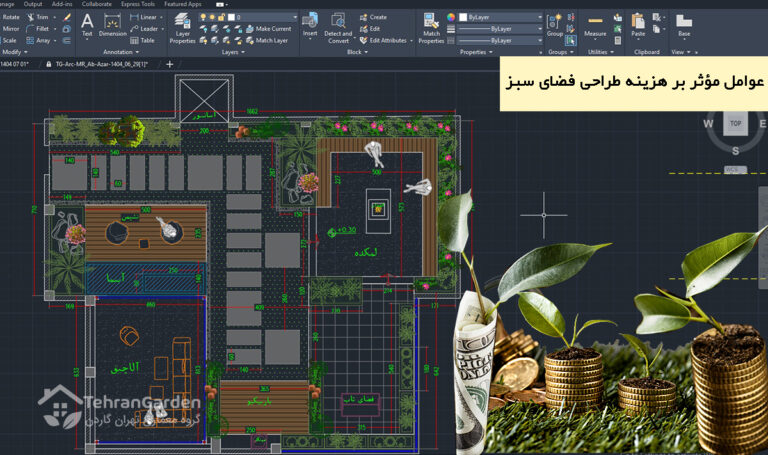The image size is (768, 455).
Task: Click the Rotate command
Action: 10,17
